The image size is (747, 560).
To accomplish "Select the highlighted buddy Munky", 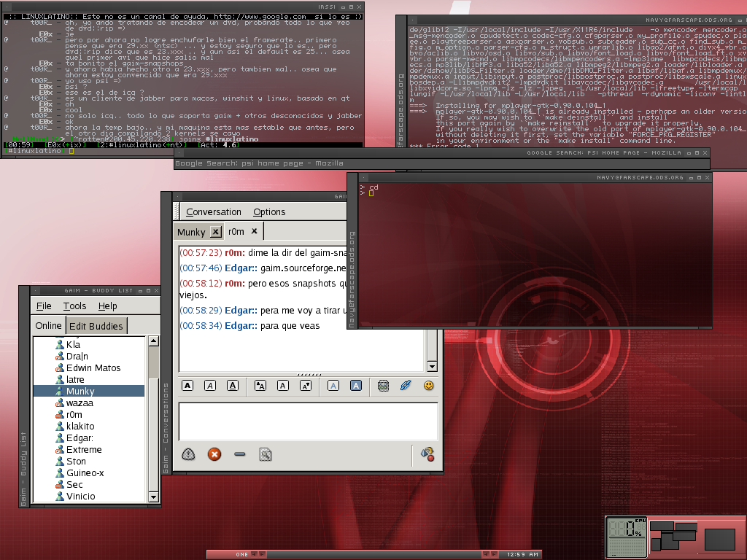I will click(89, 391).
